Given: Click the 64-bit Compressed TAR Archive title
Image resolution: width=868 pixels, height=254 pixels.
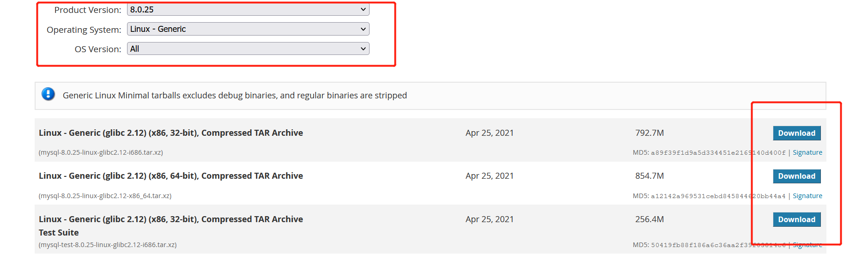Looking at the screenshot, I should point(171,176).
